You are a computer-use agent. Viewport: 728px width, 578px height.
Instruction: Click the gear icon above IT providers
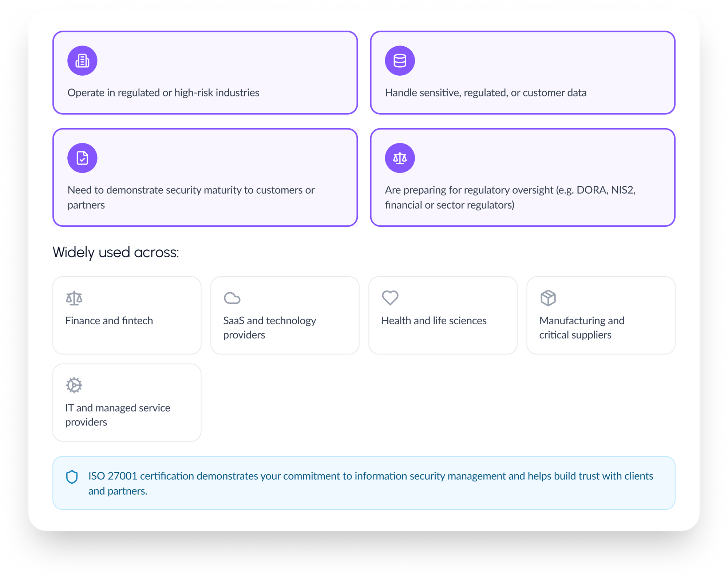74,385
